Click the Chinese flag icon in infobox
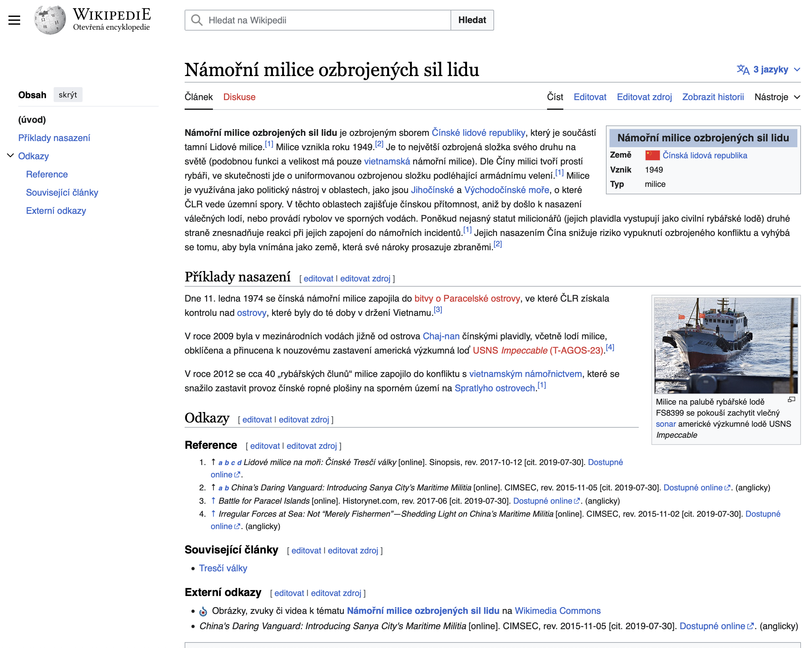812x648 pixels. 652,156
